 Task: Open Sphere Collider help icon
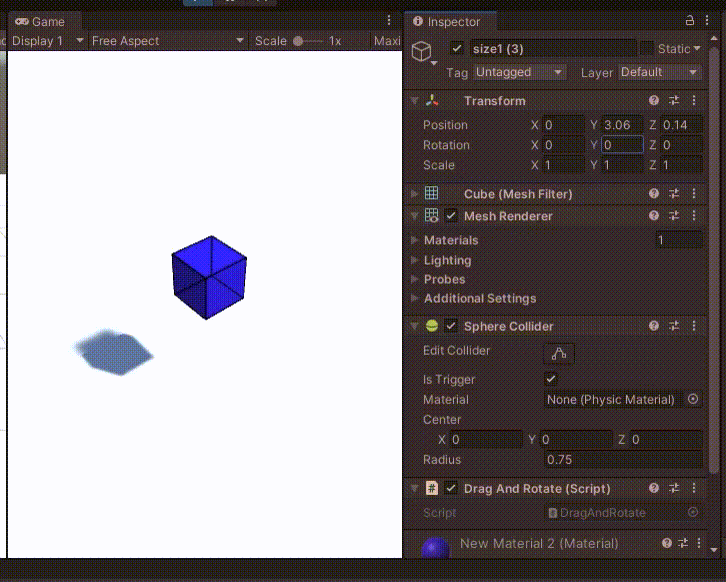coord(654,326)
